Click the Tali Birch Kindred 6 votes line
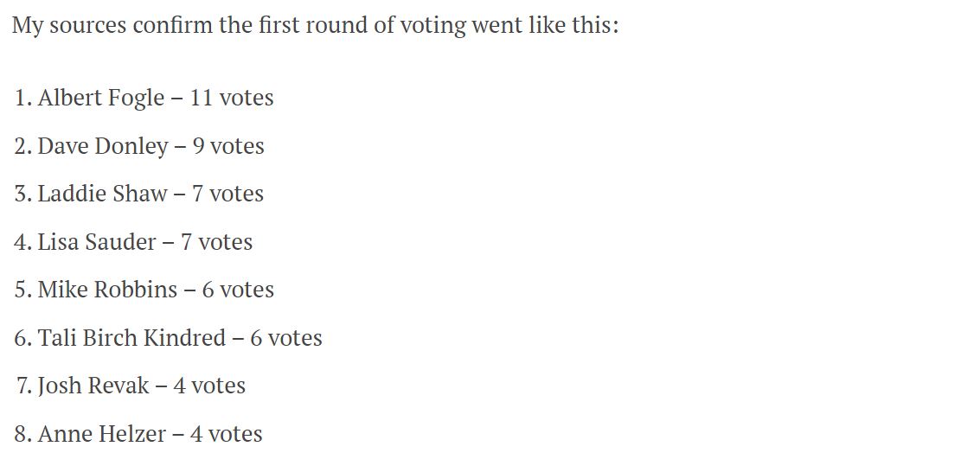This screenshot has width=980, height=472. [168, 338]
